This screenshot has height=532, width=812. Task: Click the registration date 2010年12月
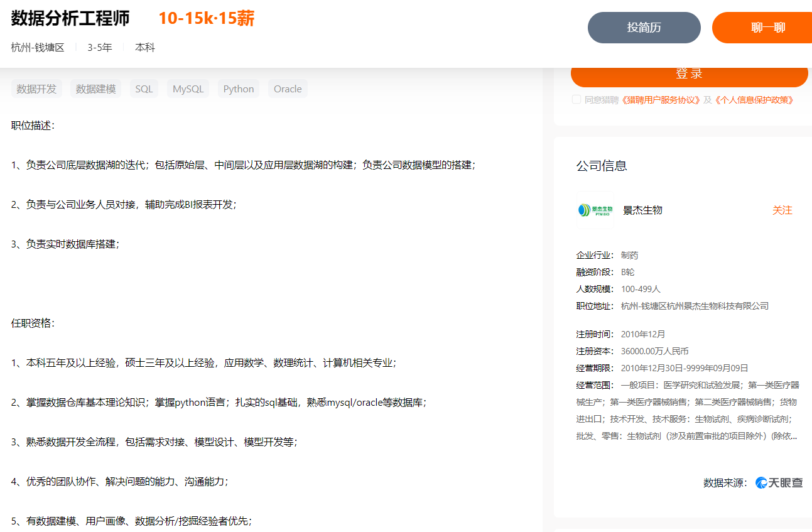click(x=643, y=335)
